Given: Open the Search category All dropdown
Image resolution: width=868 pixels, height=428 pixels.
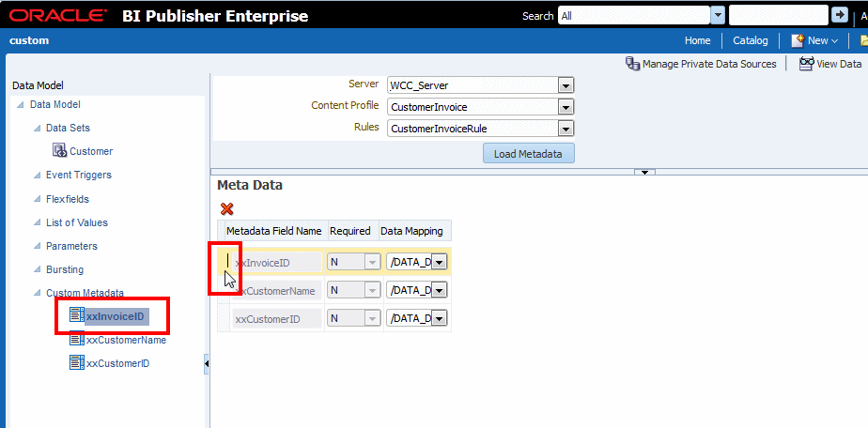Looking at the screenshot, I should click(x=718, y=15).
